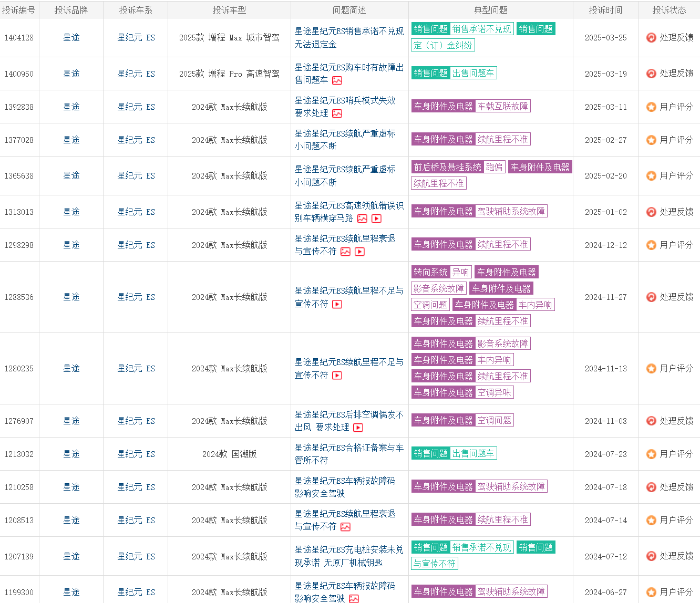This screenshot has width=700, height=603.
Task: Click the 空调异味 tag on complaint 1280235
Action: coord(494,392)
